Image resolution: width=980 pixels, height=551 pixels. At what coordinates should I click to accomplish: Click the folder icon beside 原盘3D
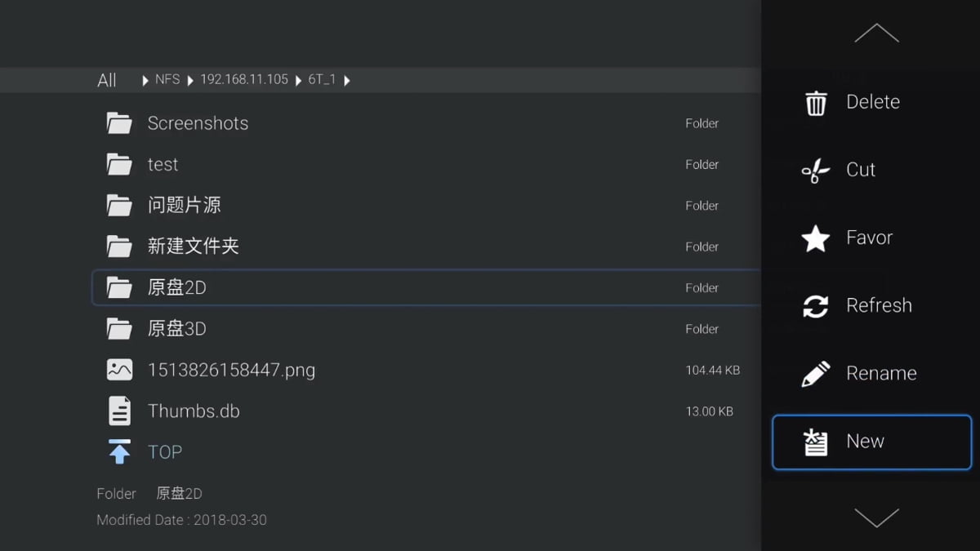pyautogui.click(x=119, y=328)
